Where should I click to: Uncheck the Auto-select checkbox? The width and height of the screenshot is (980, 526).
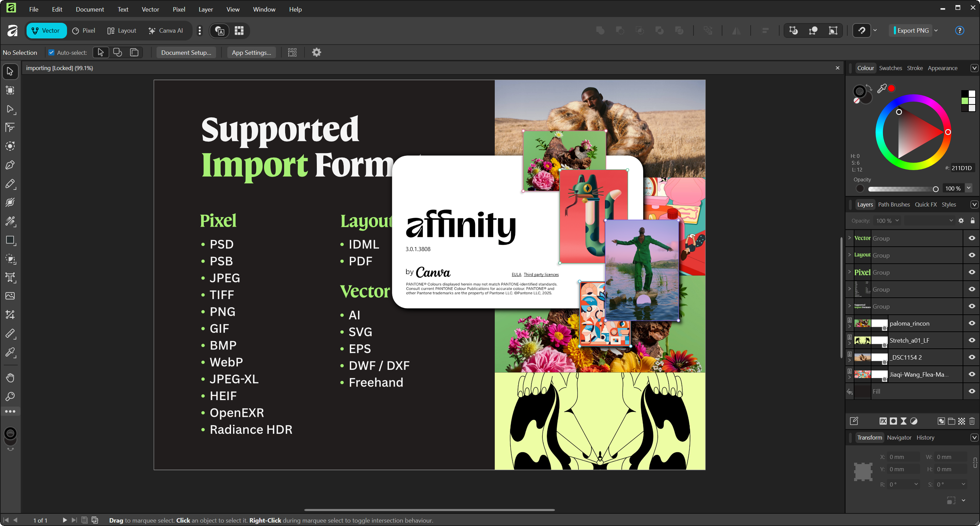point(51,52)
